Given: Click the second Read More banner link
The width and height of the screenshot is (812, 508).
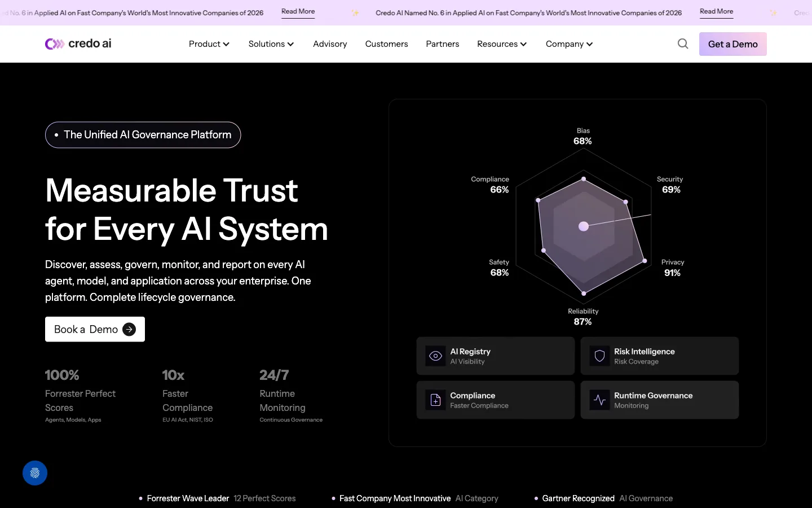Looking at the screenshot, I should coord(716,12).
